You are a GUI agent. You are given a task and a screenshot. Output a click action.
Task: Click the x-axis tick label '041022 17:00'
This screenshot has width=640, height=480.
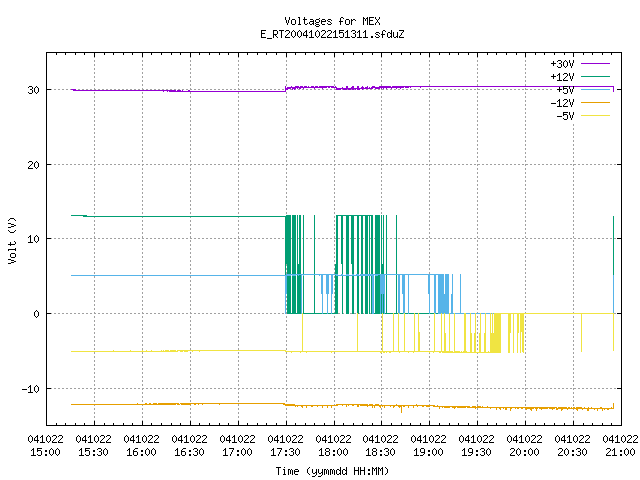(x=238, y=446)
